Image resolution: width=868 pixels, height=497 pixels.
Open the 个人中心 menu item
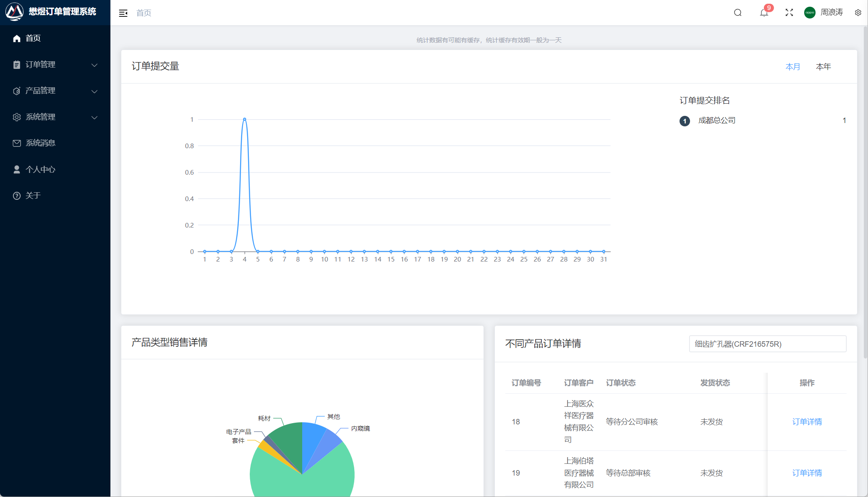55,169
